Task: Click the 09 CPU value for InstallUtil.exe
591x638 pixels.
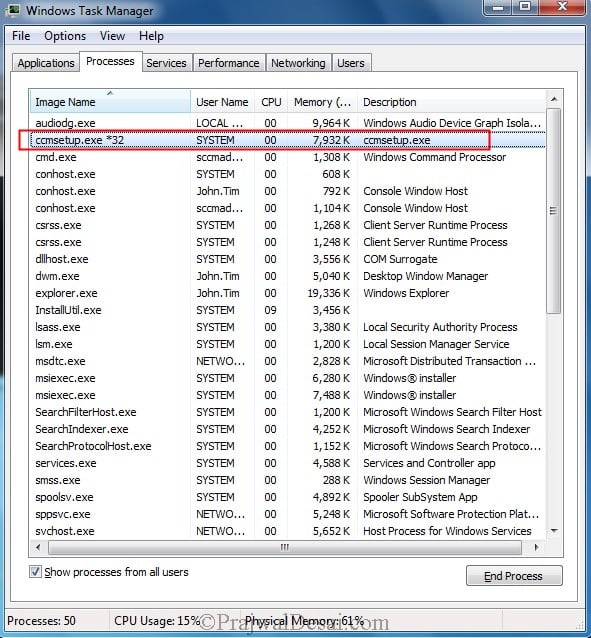Action: pyautogui.click(x=270, y=310)
